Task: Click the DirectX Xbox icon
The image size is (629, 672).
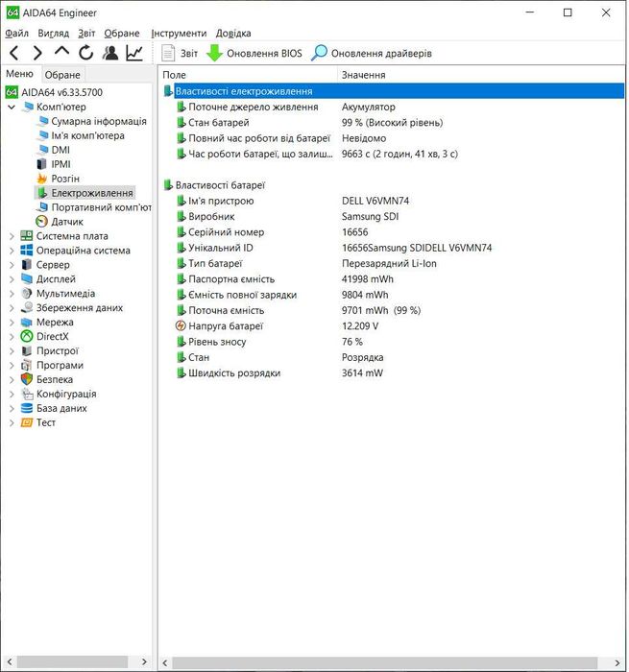Action: point(27,336)
